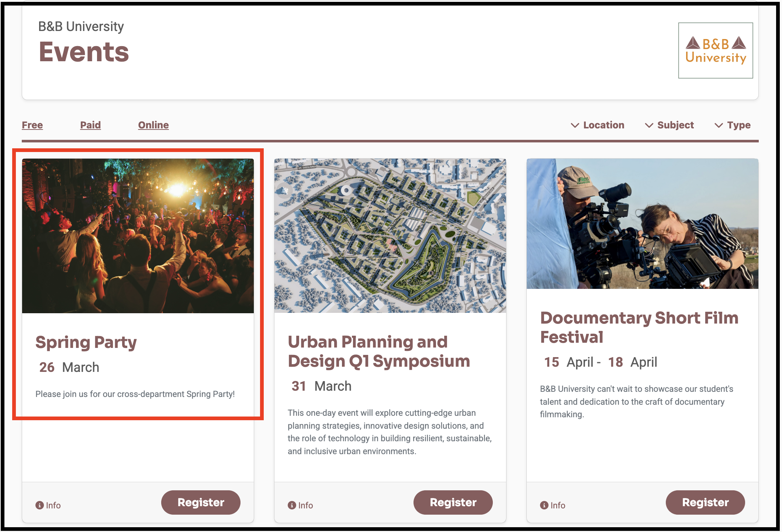Open the Spring Party crowd photo

click(138, 236)
